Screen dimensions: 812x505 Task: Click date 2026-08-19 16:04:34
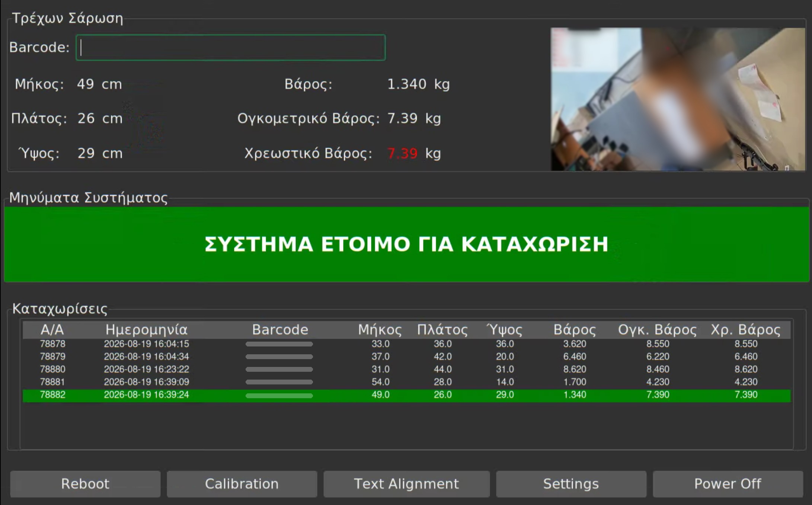(x=147, y=357)
